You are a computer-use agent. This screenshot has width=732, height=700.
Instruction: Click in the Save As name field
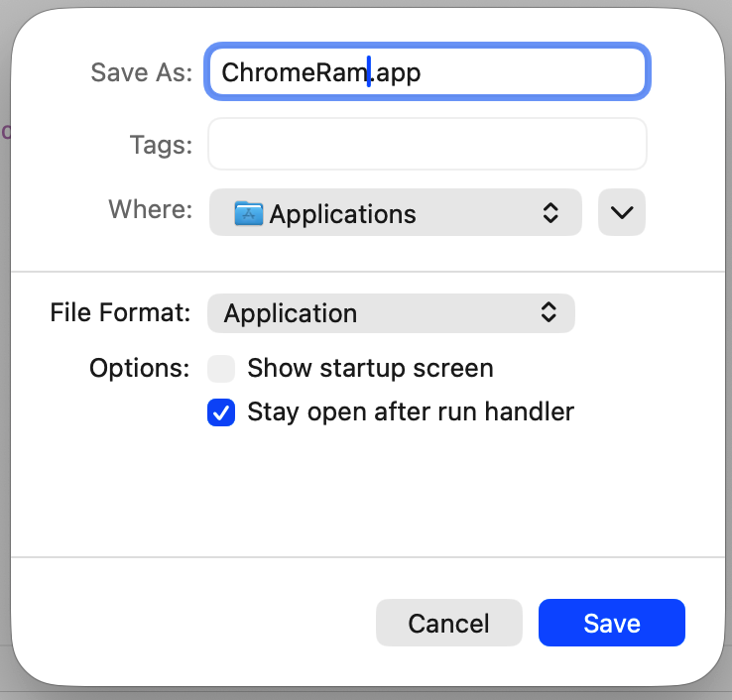pos(427,71)
